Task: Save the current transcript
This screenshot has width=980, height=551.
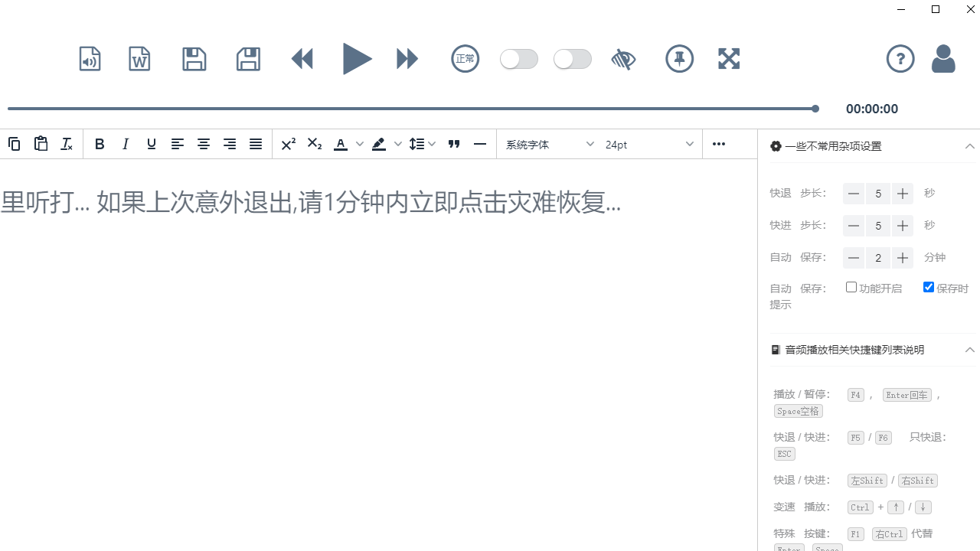Action: point(194,59)
